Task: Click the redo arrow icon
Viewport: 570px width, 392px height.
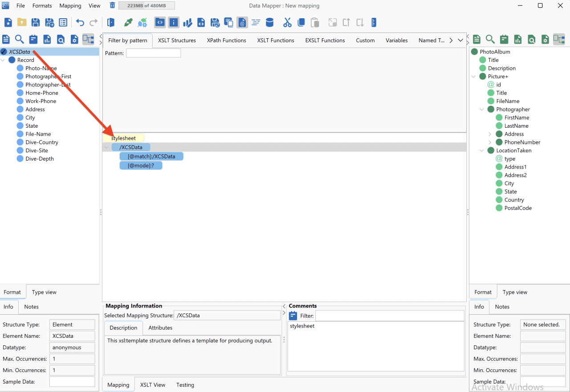Action: (x=94, y=22)
